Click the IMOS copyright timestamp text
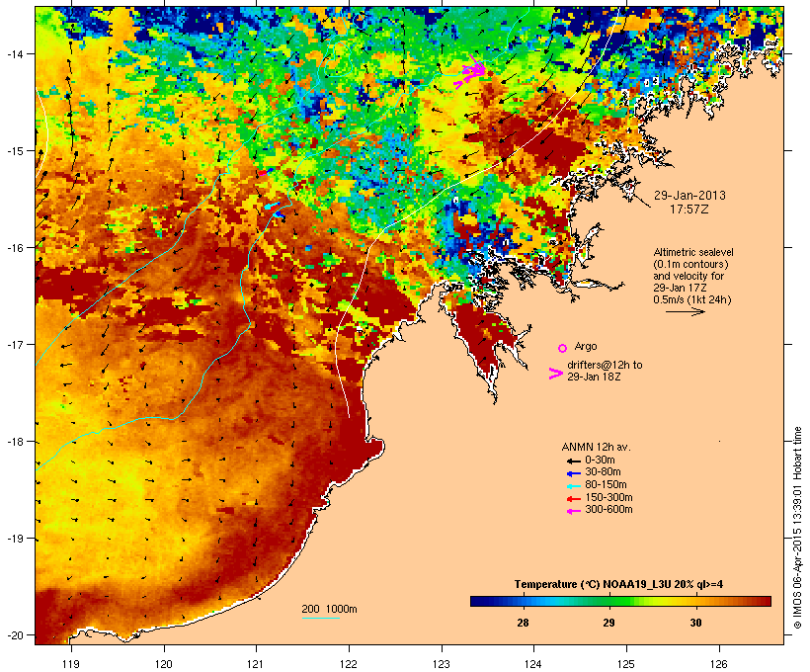This screenshot has height=672, width=810. [x=797, y=529]
